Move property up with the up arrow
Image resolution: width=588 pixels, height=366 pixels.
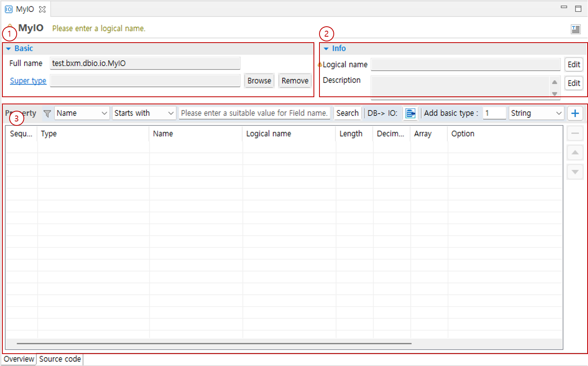click(575, 153)
